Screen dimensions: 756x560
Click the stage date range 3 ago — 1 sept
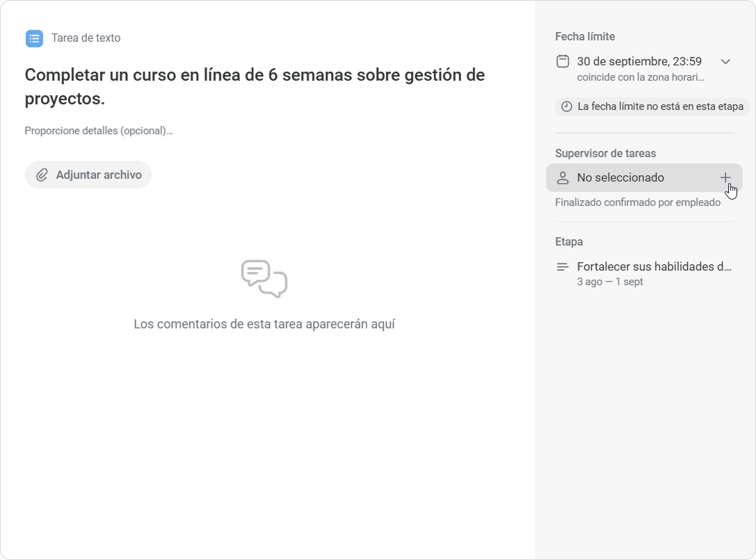tap(610, 282)
